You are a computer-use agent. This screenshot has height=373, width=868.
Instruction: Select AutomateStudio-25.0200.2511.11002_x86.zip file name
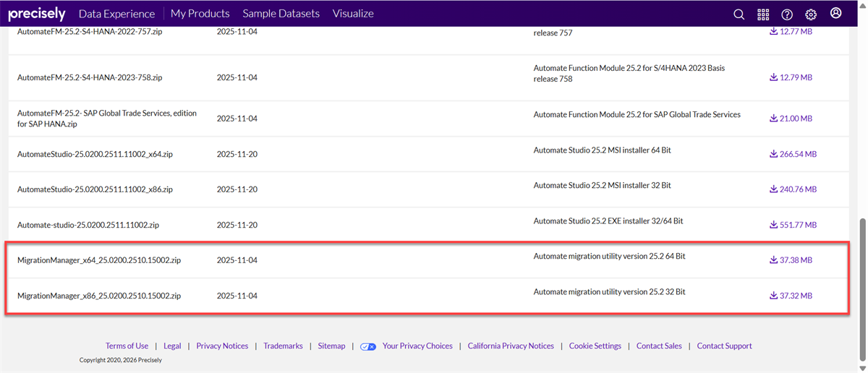click(x=95, y=189)
